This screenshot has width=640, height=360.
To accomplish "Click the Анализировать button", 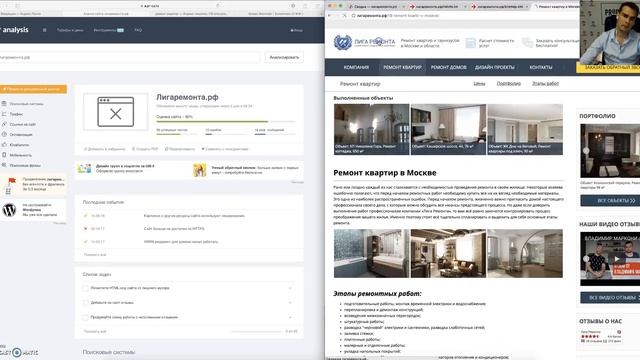I will (284, 58).
